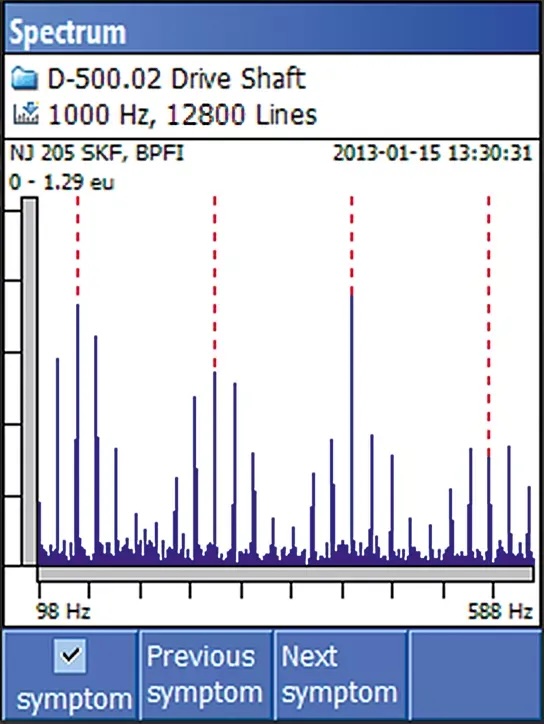Click the 0 - 1.29 eu range label
This screenshot has width=544, height=724.
[x=61, y=182]
